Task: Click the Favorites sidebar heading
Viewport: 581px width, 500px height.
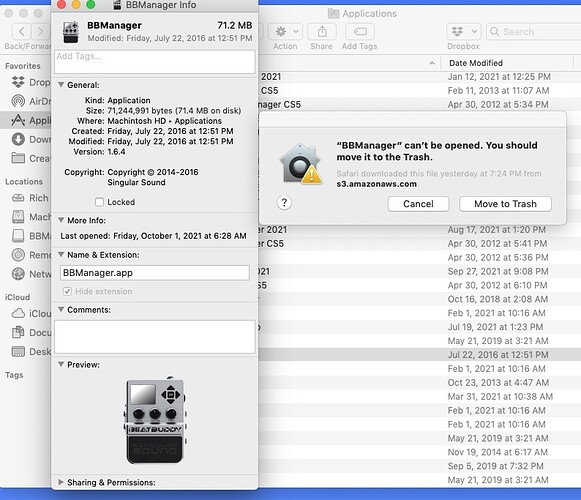Action: tap(23, 66)
